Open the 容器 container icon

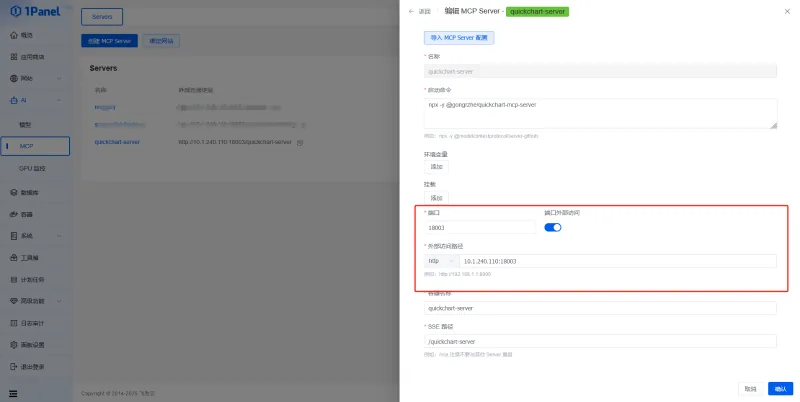click(x=14, y=214)
